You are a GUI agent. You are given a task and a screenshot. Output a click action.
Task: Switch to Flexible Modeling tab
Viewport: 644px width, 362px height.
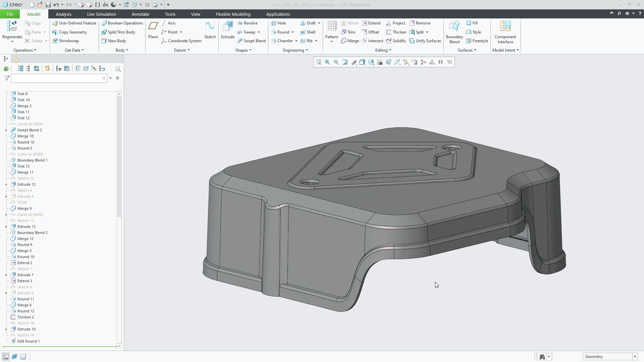(x=233, y=14)
